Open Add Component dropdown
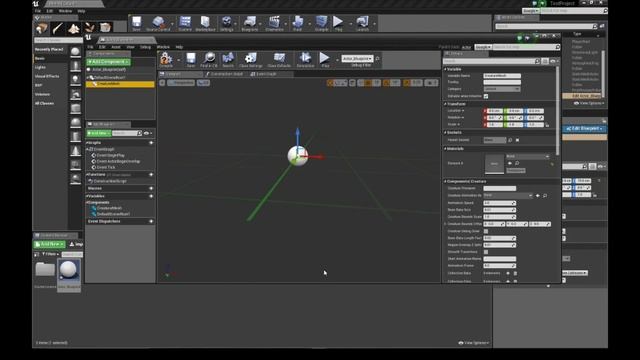Screen dimensions: 640x360 pos(108,62)
